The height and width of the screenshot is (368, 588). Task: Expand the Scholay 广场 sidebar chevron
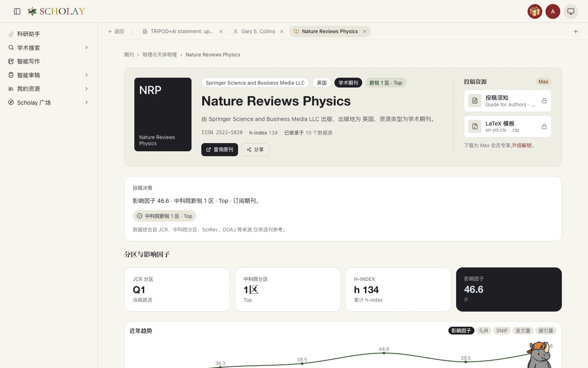click(87, 102)
